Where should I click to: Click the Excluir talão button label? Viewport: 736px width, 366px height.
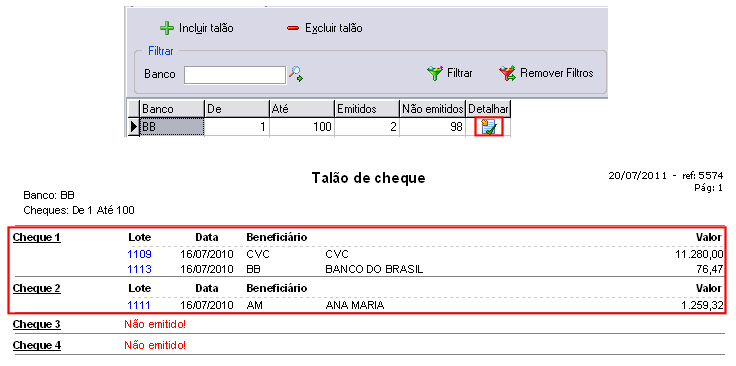[334, 28]
